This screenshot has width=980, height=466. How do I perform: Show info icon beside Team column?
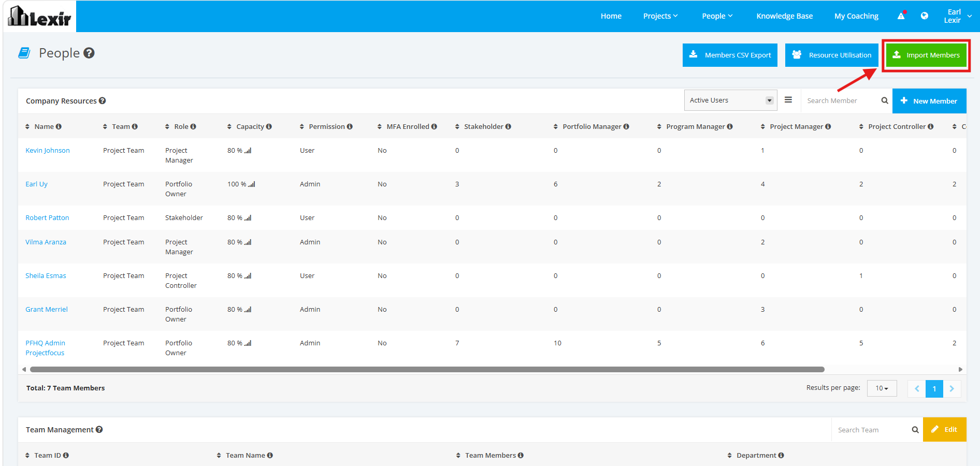[135, 127]
